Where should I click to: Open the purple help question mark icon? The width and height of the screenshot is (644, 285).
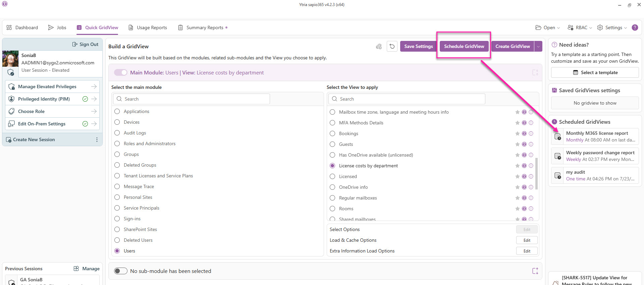tap(635, 27)
